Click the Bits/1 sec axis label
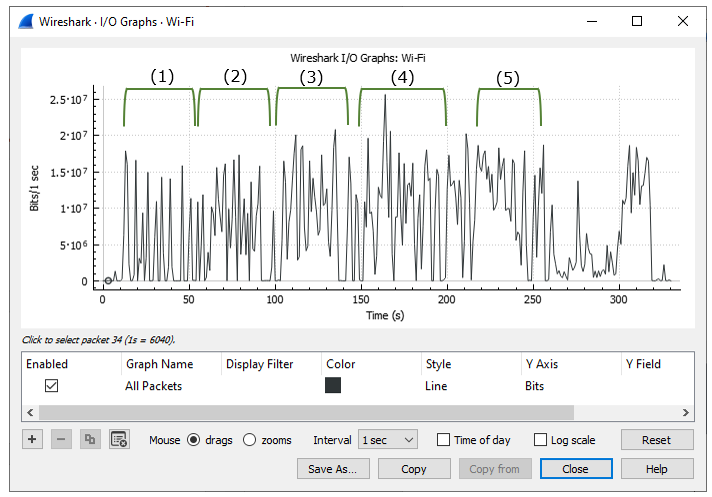Viewport: 712px width, 497px height. point(34,188)
